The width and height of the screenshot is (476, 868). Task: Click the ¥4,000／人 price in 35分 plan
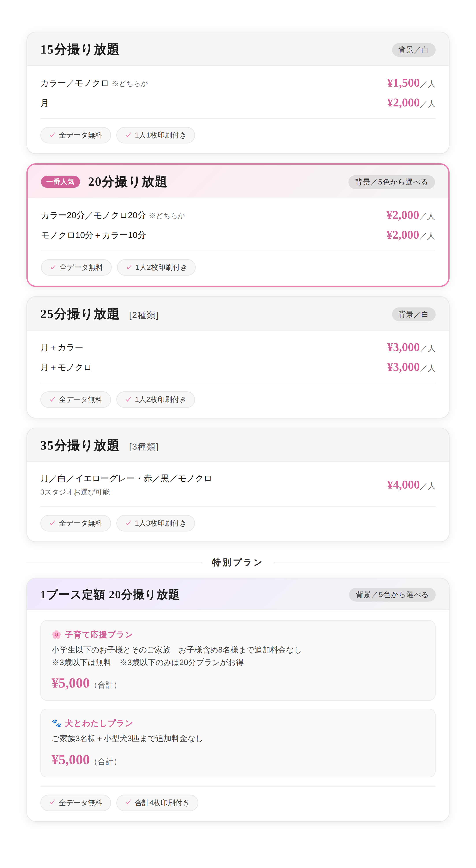[411, 485]
